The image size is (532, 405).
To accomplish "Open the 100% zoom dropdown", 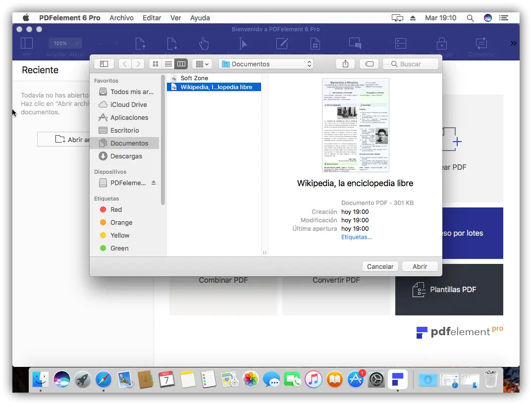I will (x=65, y=44).
